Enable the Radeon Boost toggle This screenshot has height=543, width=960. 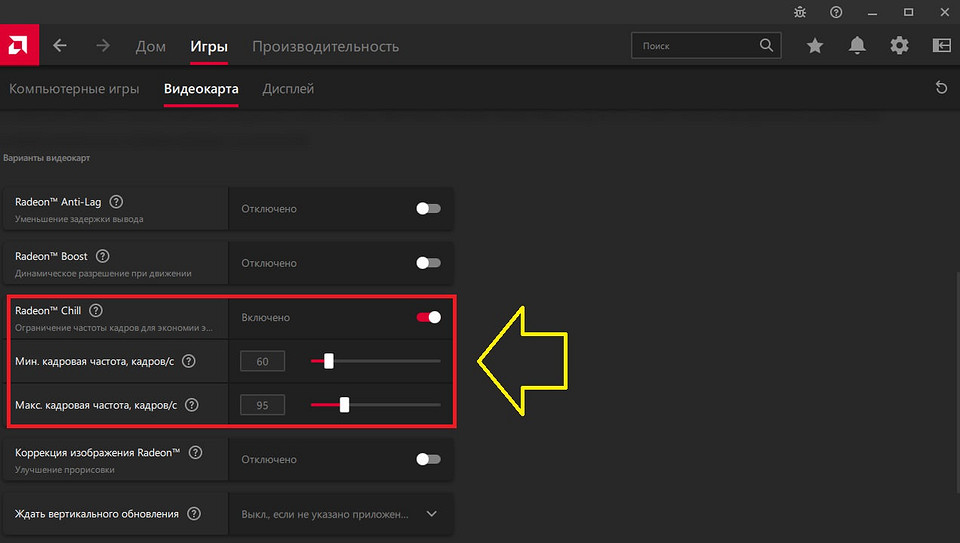pyautogui.click(x=428, y=263)
